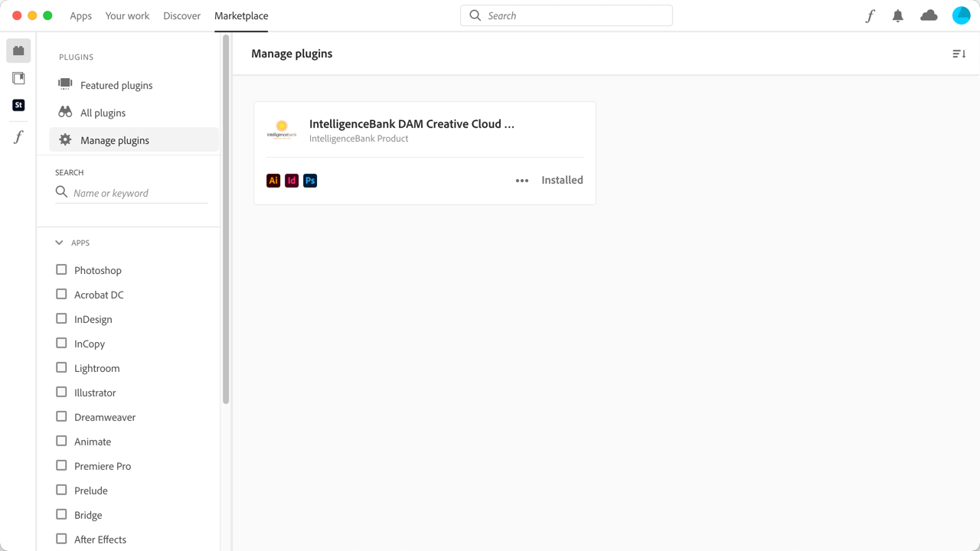This screenshot has width=980, height=551.
Task: Click the Illustrator app badge on plugin card
Action: [273, 181]
